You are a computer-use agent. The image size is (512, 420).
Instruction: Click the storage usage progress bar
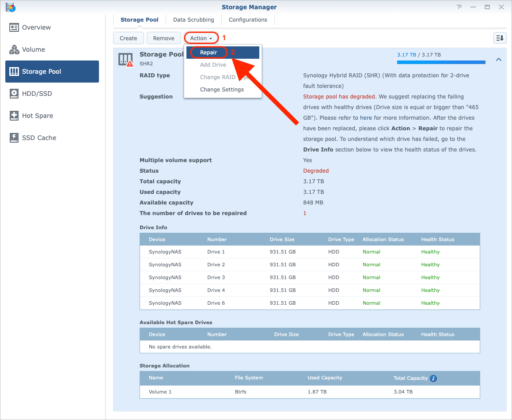441,62
